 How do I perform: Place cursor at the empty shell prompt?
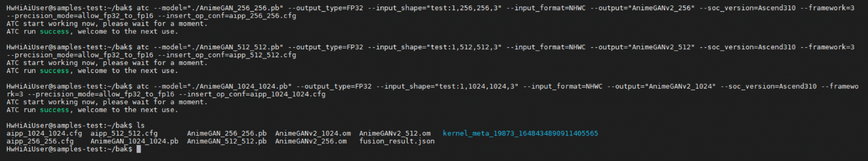point(138,149)
